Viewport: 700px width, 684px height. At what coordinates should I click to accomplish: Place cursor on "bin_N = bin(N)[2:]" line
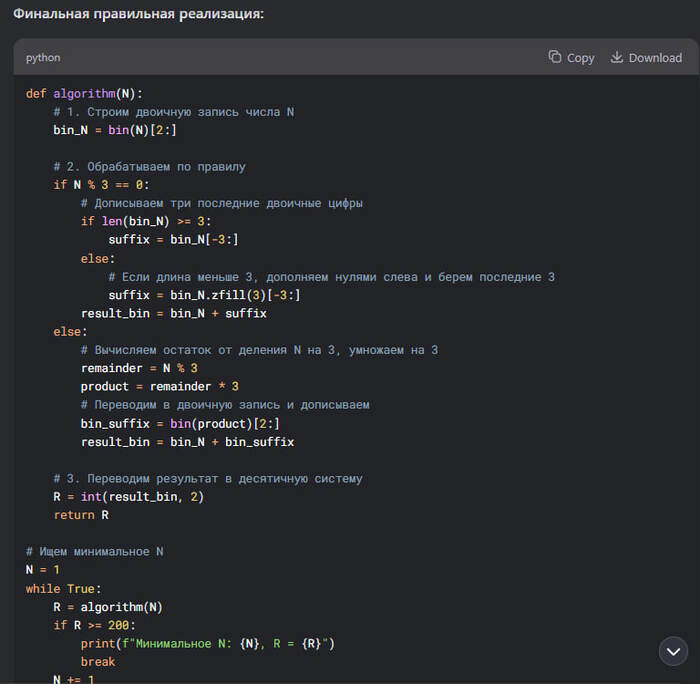pyautogui.click(x=115, y=130)
